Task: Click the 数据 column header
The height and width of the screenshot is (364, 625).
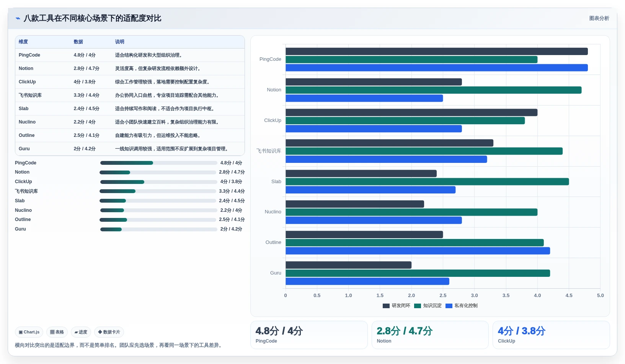Action: click(78, 42)
